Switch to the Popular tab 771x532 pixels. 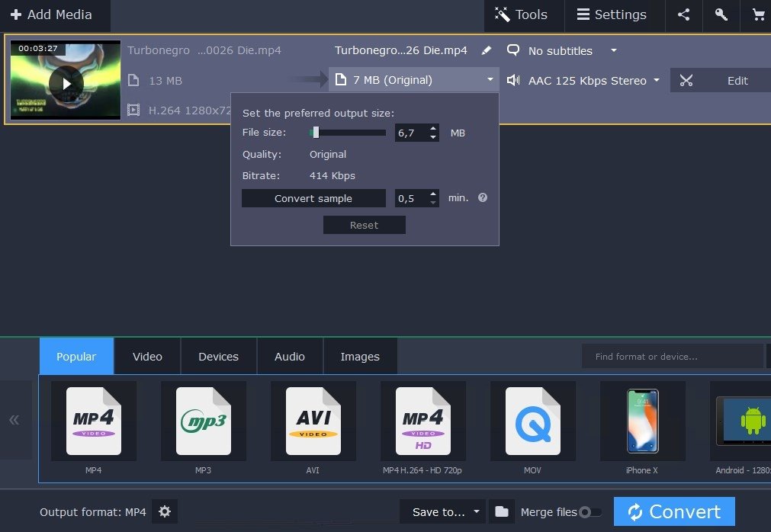pos(76,356)
